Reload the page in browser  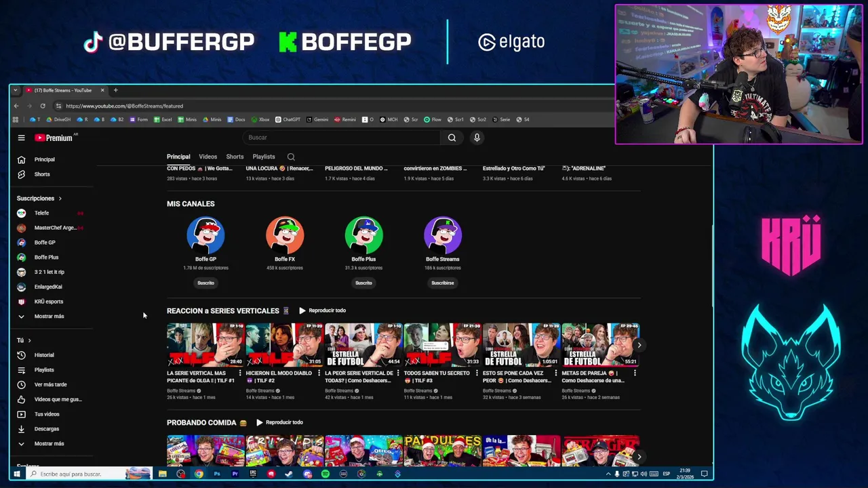42,106
